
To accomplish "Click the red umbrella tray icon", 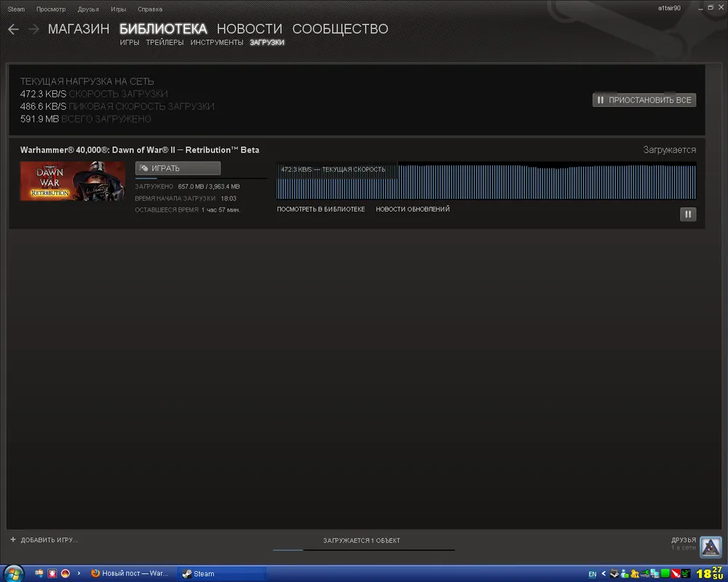I will coord(676,574).
